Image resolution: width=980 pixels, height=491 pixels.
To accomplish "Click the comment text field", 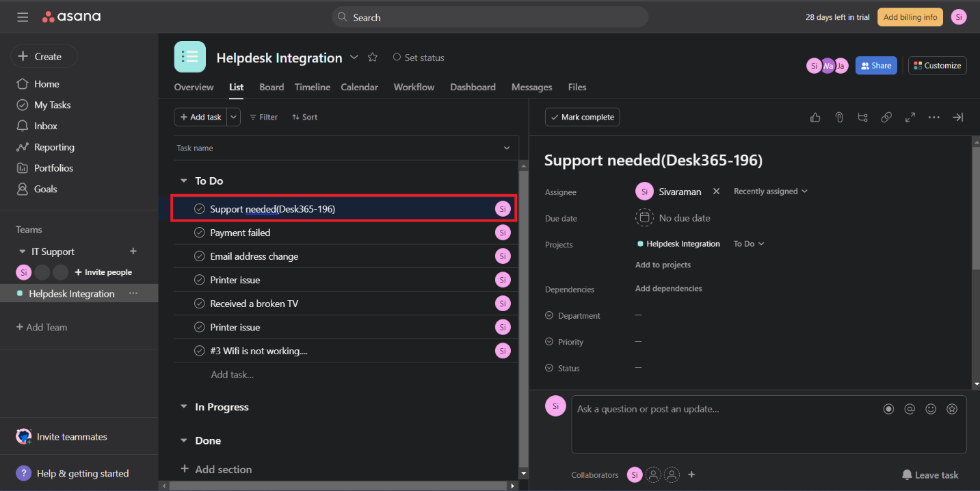I will point(769,424).
